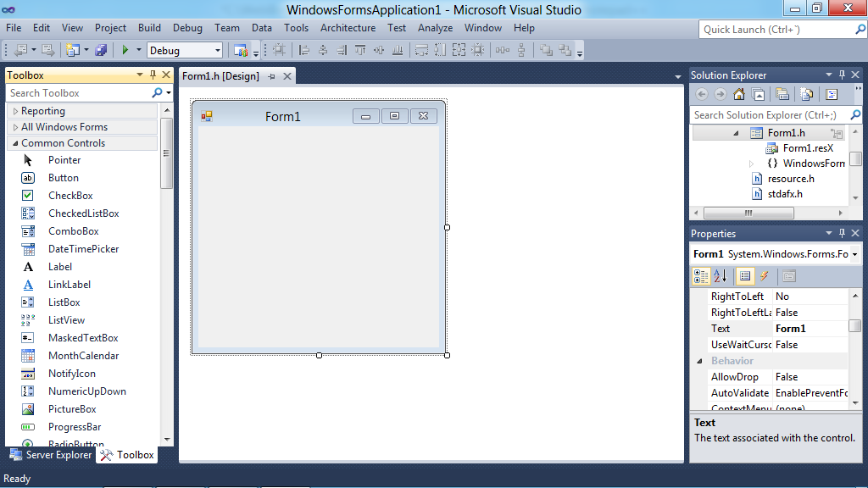Click the Align to Grid layout icon
Image resolution: width=868 pixels, height=488 pixels.
[x=279, y=50]
